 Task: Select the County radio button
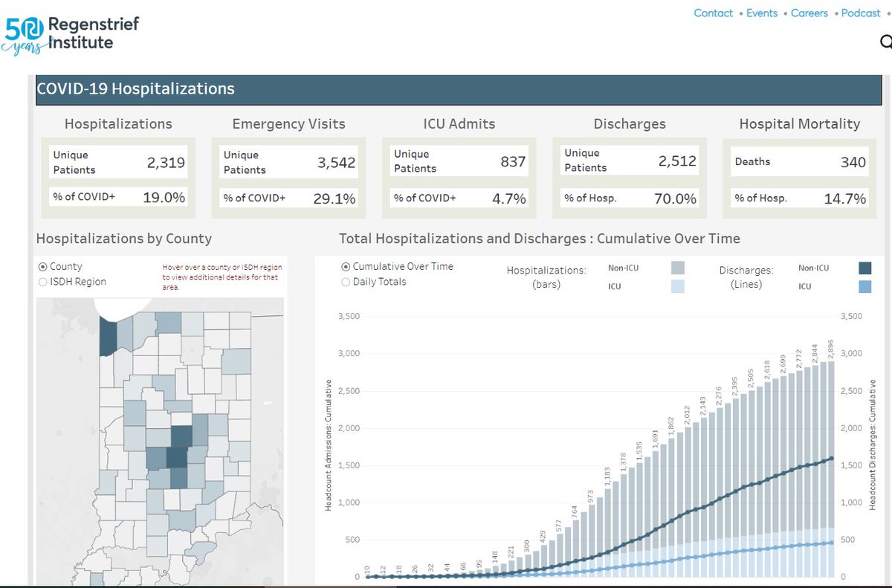point(43,266)
